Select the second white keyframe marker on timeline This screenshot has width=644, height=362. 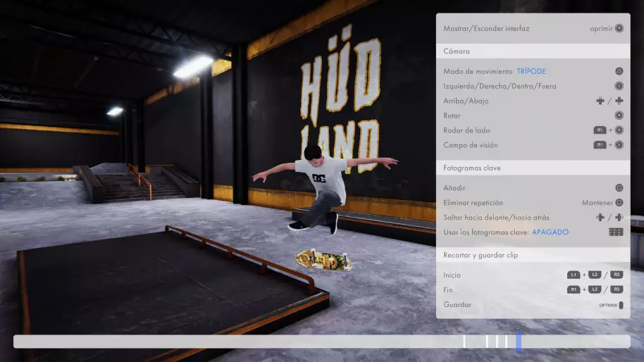tap(487, 342)
